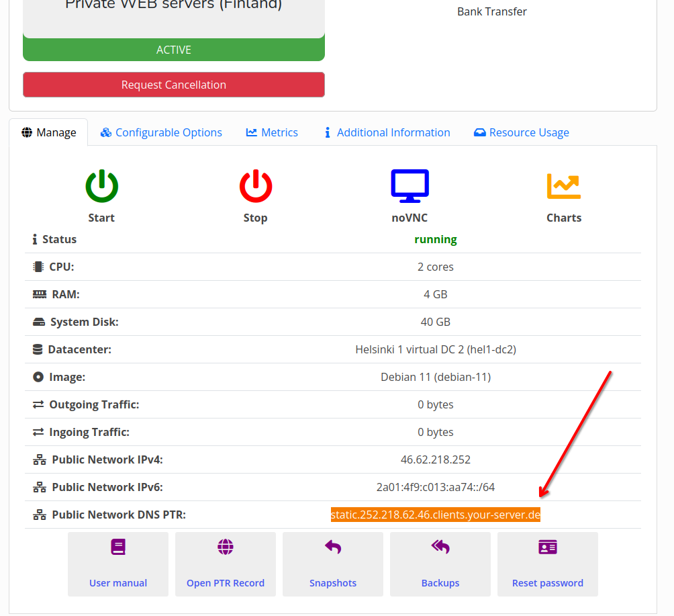Click the green Start power icon
This screenshot has width=674, height=616.
pyautogui.click(x=101, y=186)
